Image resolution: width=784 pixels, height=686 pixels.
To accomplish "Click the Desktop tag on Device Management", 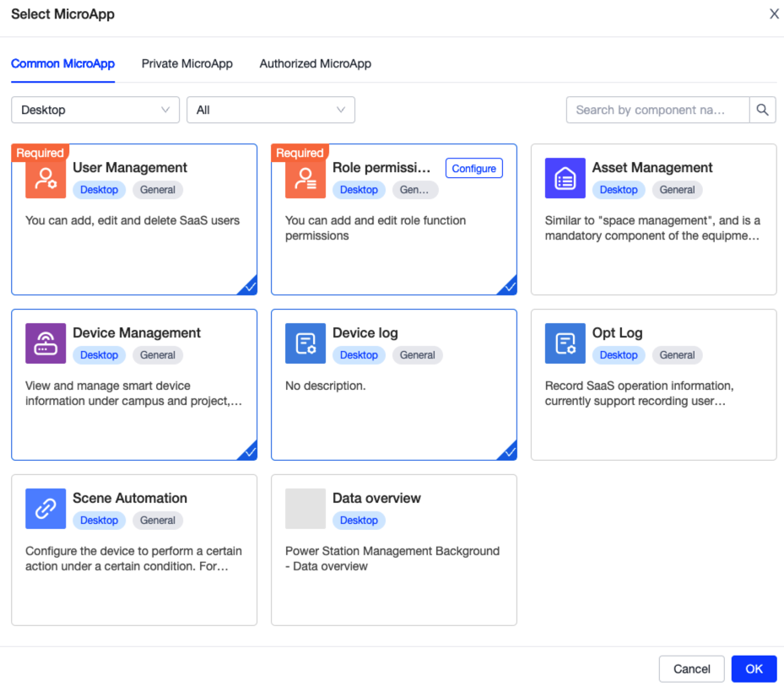I will [x=100, y=355].
